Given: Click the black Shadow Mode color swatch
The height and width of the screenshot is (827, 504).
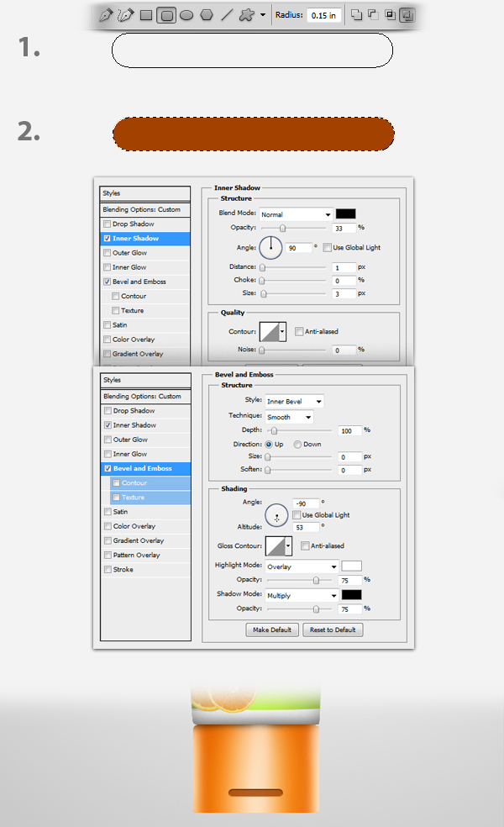Looking at the screenshot, I should (x=351, y=595).
